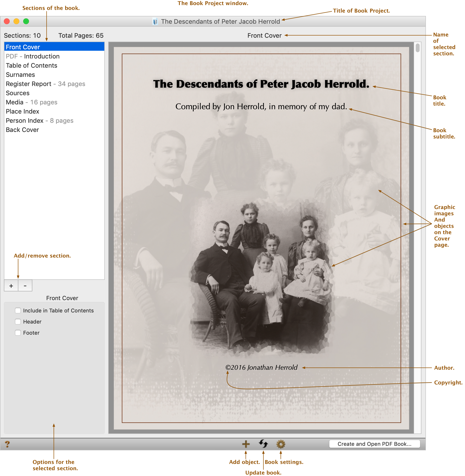The height and width of the screenshot is (476, 465).
Task: Select the PDF - Introduction section
Action: pos(54,56)
